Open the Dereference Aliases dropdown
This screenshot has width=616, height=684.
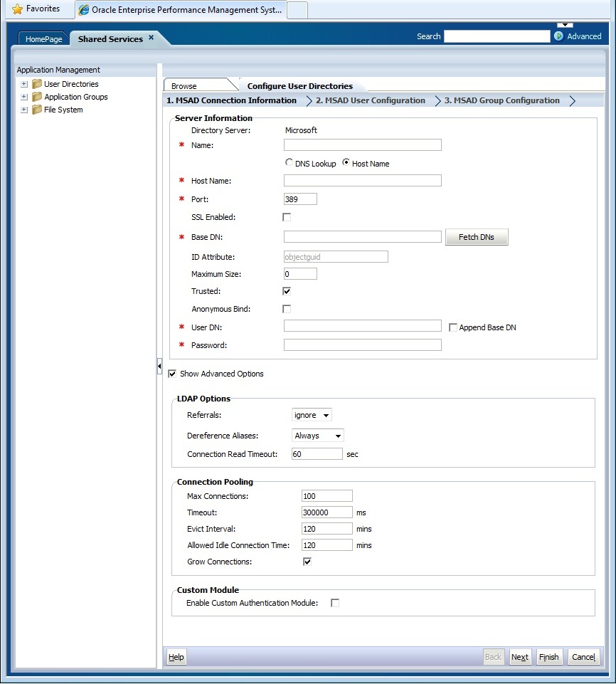click(318, 436)
